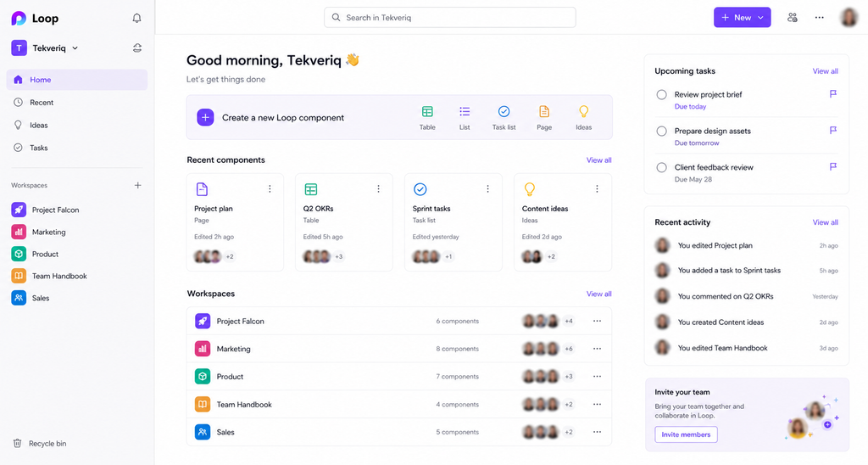Viewport: 868px width, 465px height.
Task: Open the Project plan page card
Action: [x=235, y=222]
